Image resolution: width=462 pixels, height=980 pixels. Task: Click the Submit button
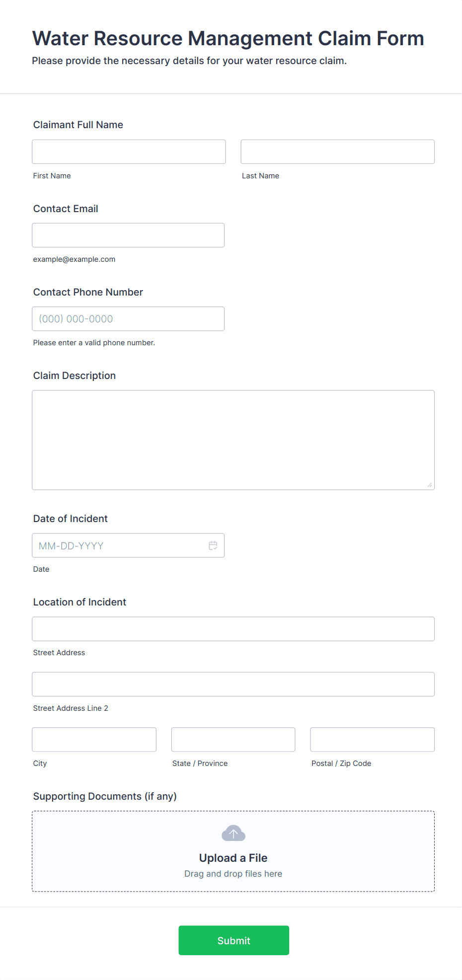click(234, 940)
